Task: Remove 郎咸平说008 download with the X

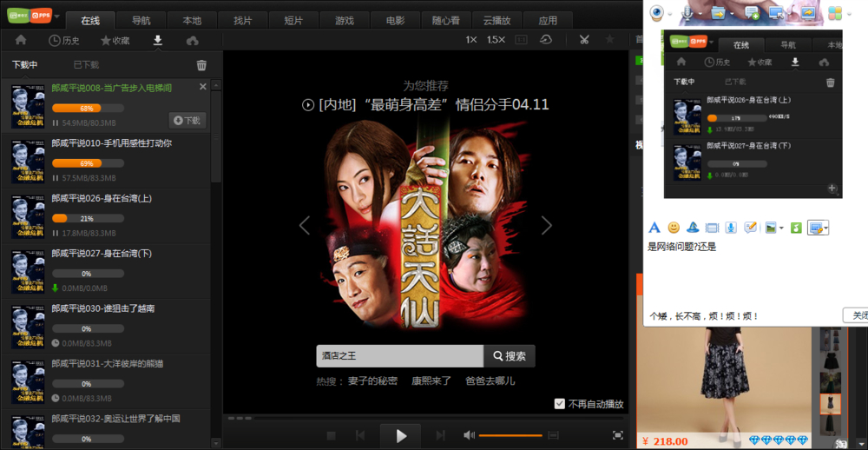Action: click(x=202, y=87)
